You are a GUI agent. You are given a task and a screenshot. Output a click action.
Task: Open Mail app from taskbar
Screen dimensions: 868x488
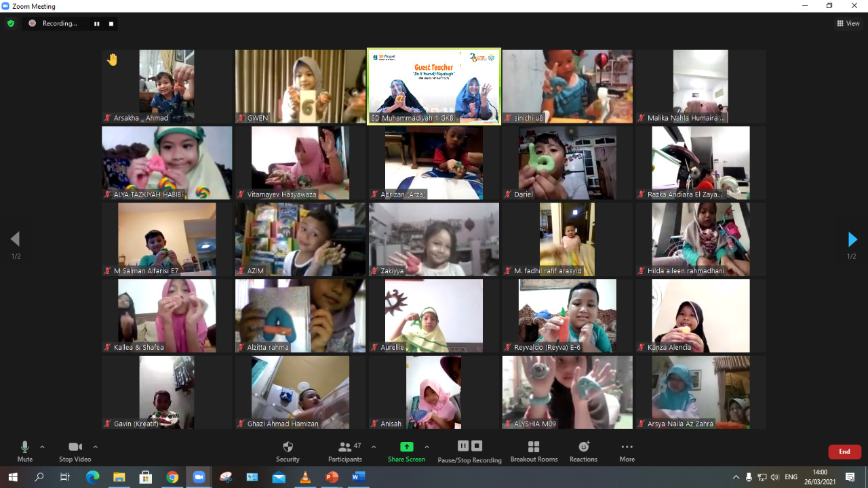point(279,477)
